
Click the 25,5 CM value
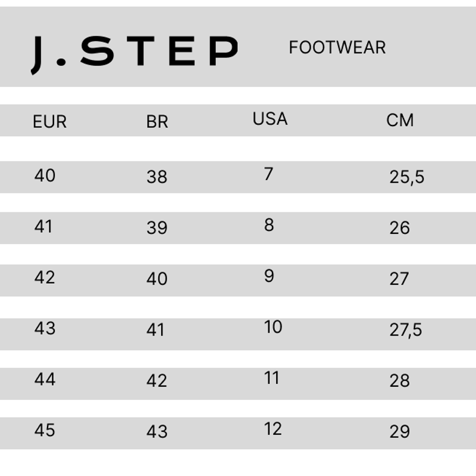click(x=407, y=177)
